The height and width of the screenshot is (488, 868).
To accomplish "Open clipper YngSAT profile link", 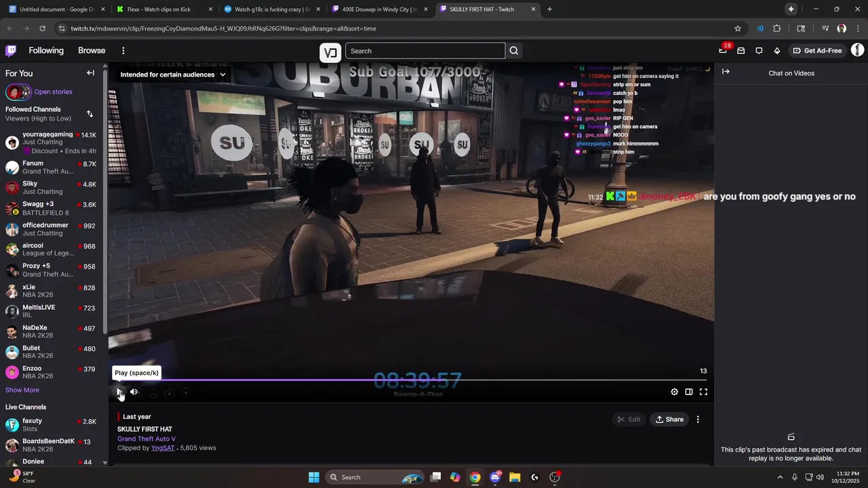I will click(163, 448).
